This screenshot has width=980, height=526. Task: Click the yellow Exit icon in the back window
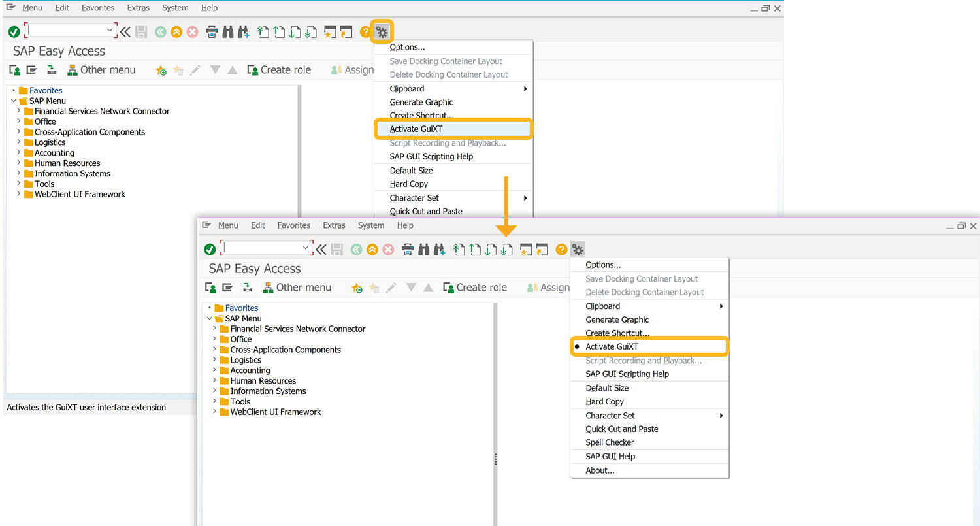point(176,31)
